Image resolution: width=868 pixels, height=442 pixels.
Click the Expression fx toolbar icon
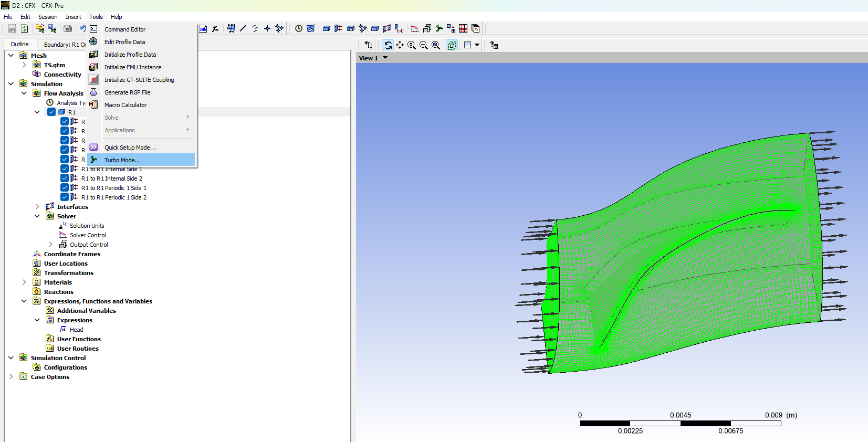coord(215,28)
